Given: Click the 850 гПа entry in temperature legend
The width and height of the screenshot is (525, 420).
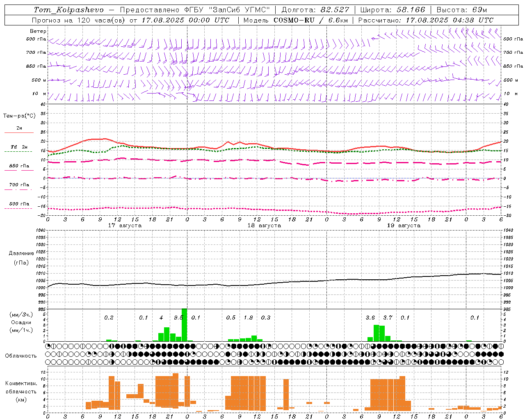Looking at the screenshot, I should click(x=19, y=166).
